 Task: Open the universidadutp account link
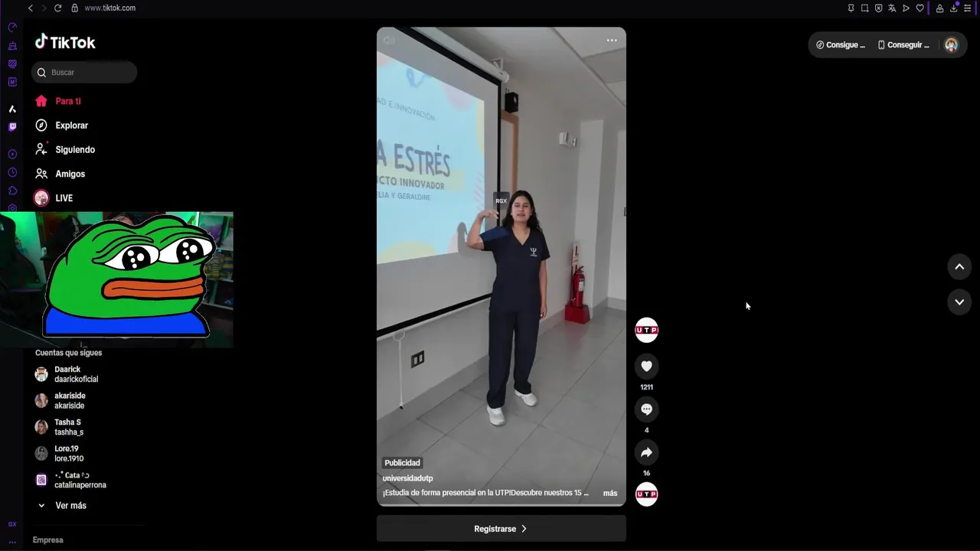(407, 478)
